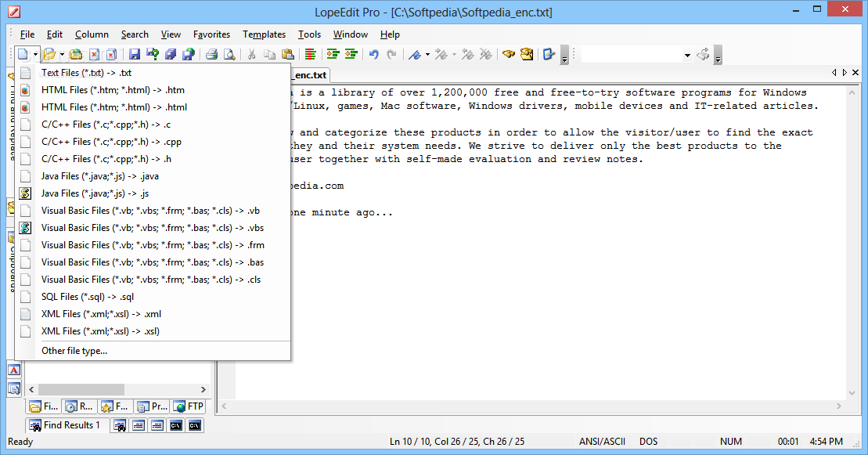
Task: Open the Toggle Bookmark dropdown arrow
Action: (x=427, y=54)
